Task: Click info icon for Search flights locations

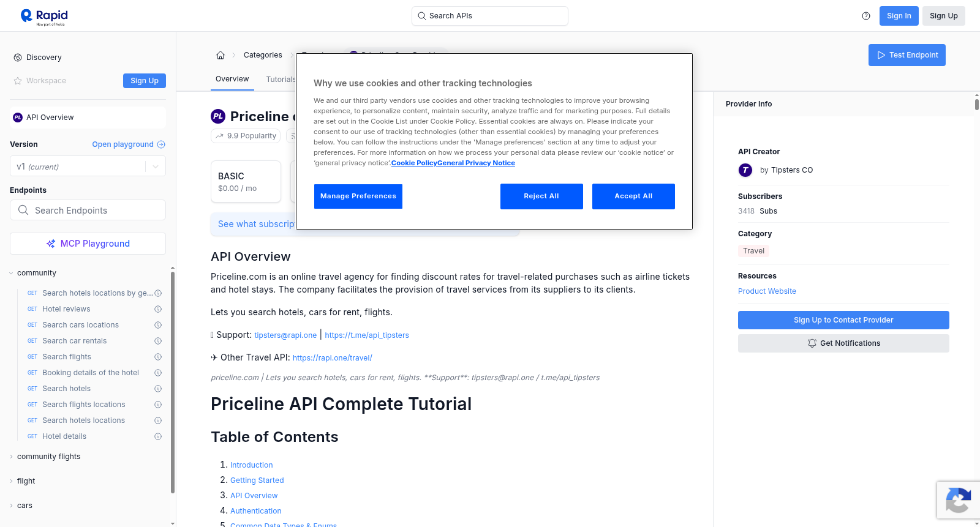Action: click(x=158, y=405)
